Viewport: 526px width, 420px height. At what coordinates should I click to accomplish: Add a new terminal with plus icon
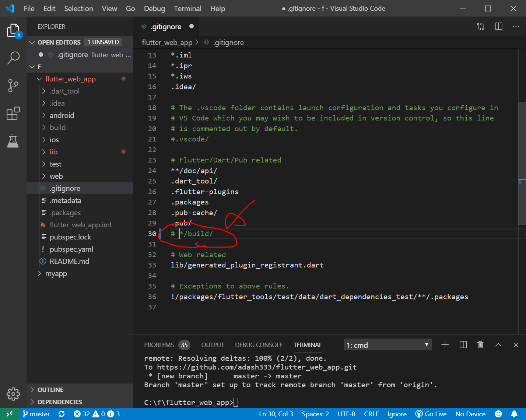(x=445, y=345)
